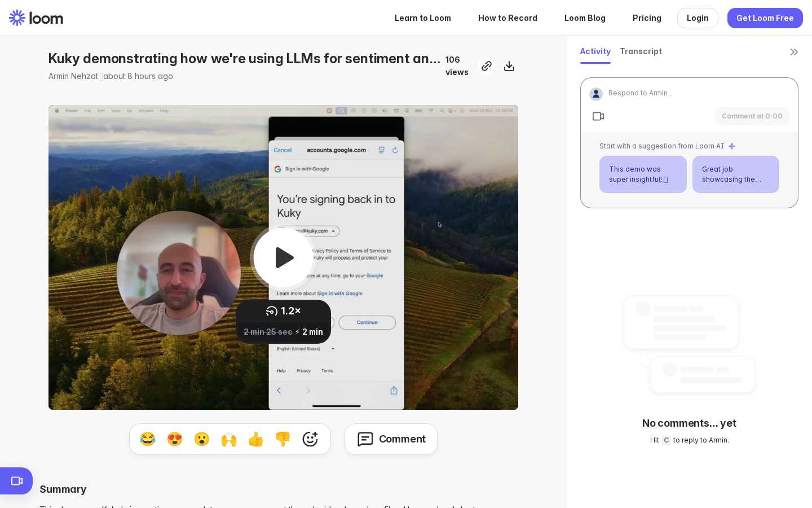Click the Loom AI sparkle icon
The image size is (812, 508).
(x=732, y=146)
